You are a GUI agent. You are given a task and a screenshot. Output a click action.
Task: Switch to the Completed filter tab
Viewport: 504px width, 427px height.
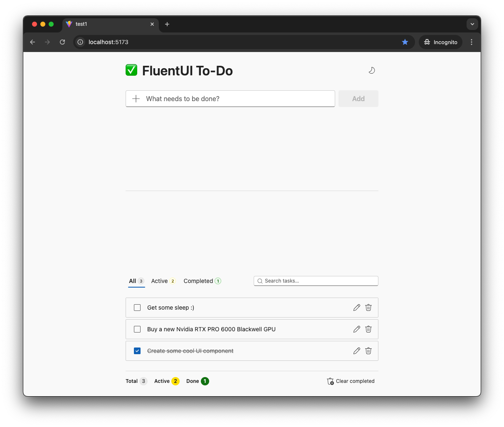pos(202,281)
